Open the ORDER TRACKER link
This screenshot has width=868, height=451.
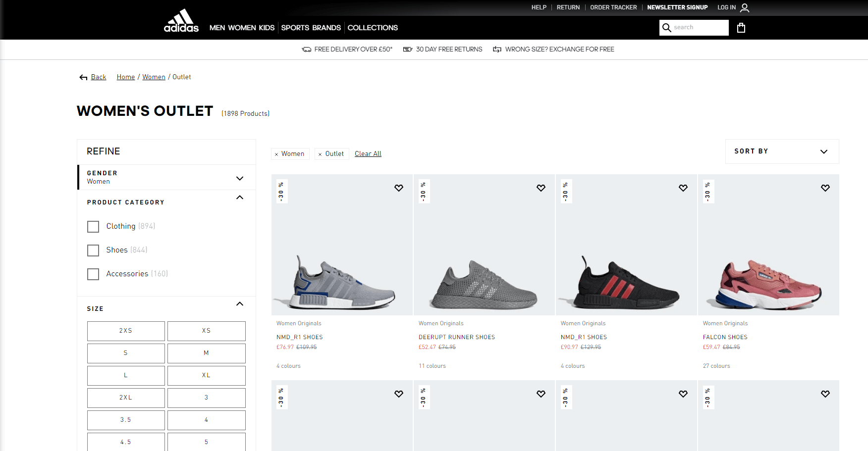click(613, 7)
